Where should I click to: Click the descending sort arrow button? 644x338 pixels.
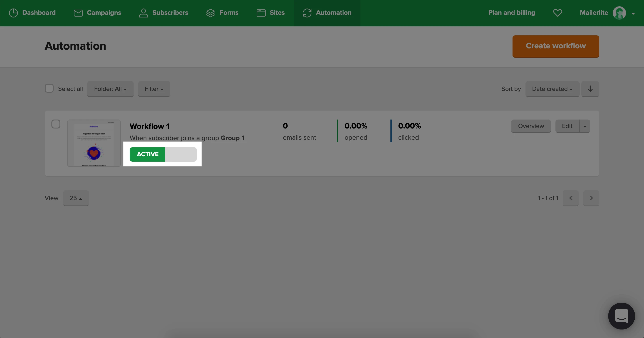click(590, 89)
